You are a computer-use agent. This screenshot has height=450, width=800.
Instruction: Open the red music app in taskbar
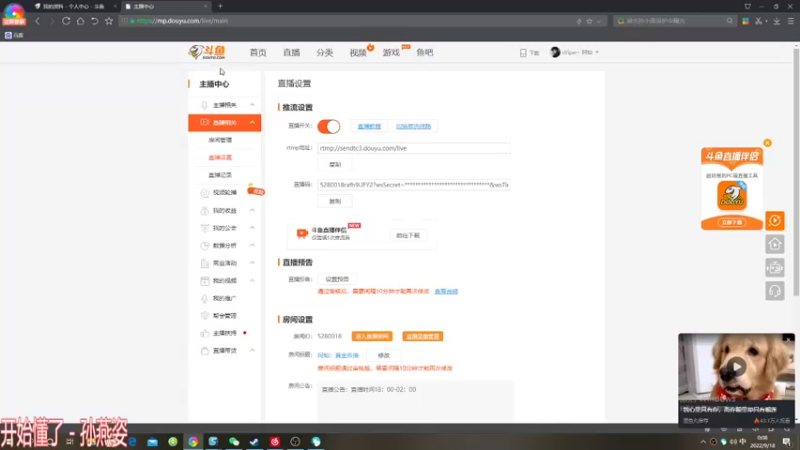click(274, 441)
